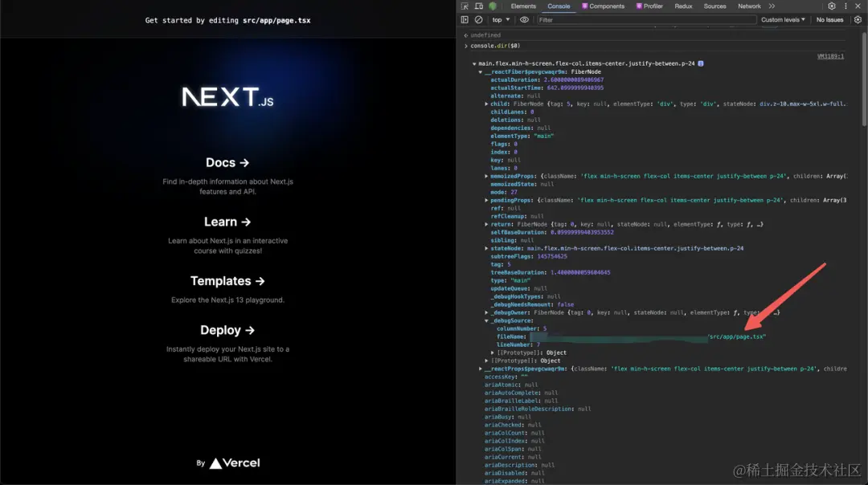The width and height of the screenshot is (868, 485).
Task: Create live expression using the eye icon
Action: coord(524,19)
